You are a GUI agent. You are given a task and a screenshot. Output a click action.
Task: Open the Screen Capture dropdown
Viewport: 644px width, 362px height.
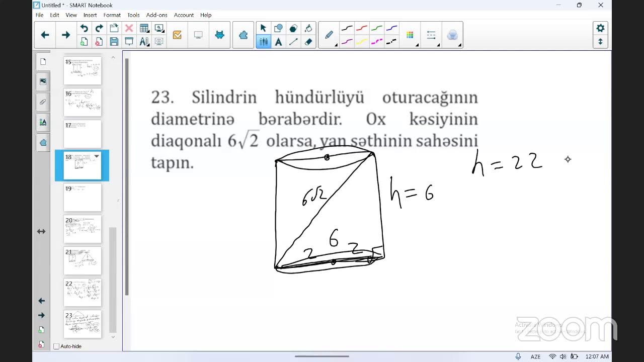pyautogui.click(x=159, y=29)
